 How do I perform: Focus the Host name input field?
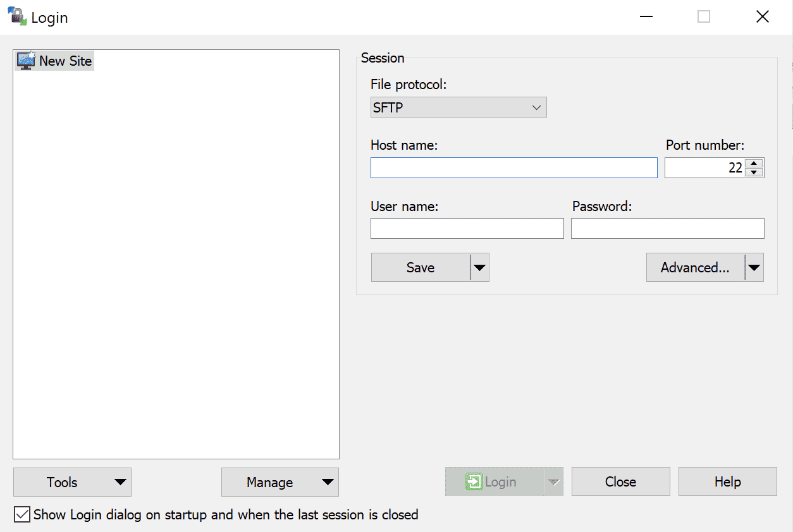tap(513, 168)
